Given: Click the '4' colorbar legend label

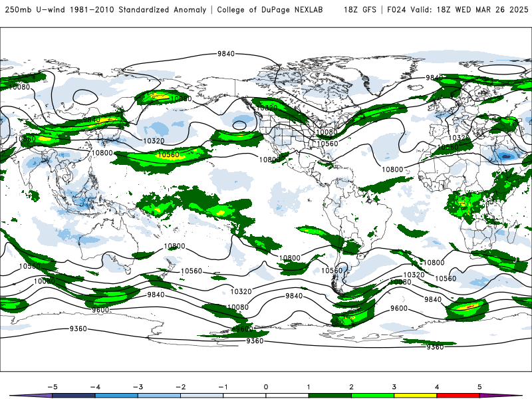Looking at the screenshot, I should (x=437, y=387).
